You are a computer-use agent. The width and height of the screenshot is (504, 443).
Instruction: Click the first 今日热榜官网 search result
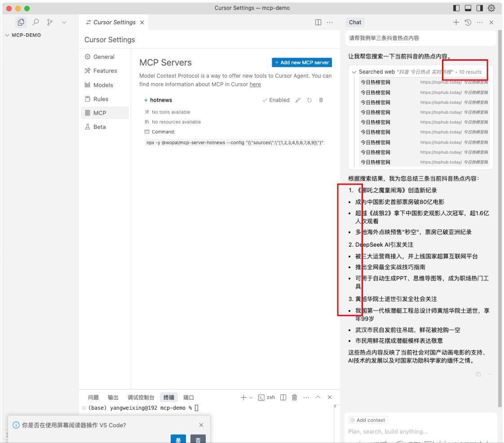(424, 82)
